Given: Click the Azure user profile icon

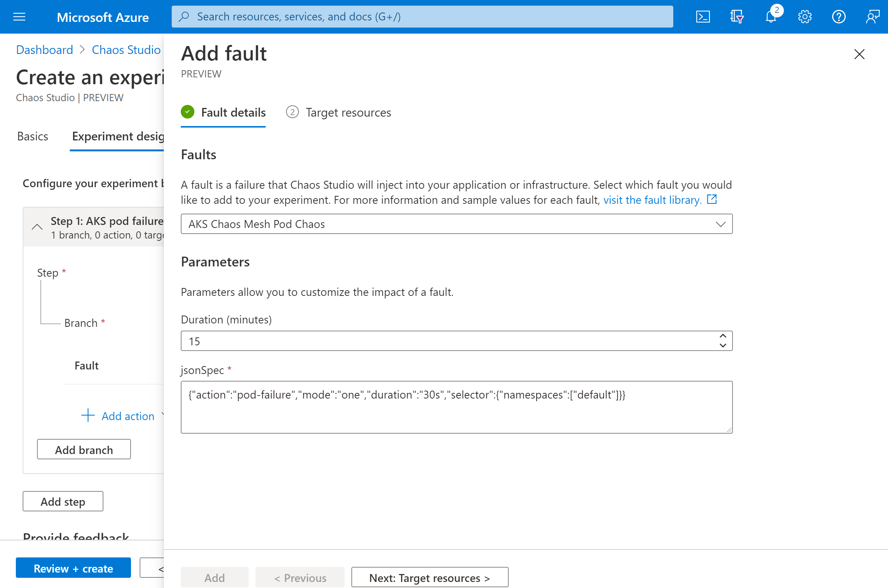Looking at the screenshot, I should 874,16.
